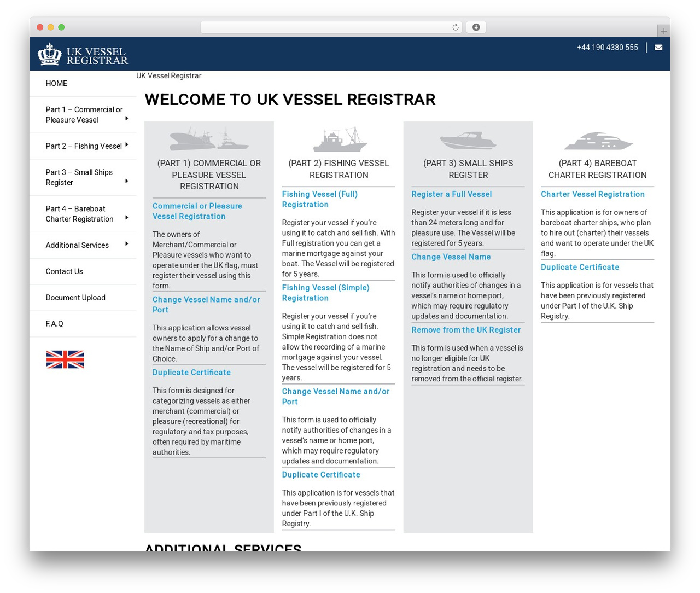The width and height of the screenshot is (700, 593).
Task: Open Fishing Vessel (Simple) Registration link
Action: pyautogui.click(x=326, y=293)
